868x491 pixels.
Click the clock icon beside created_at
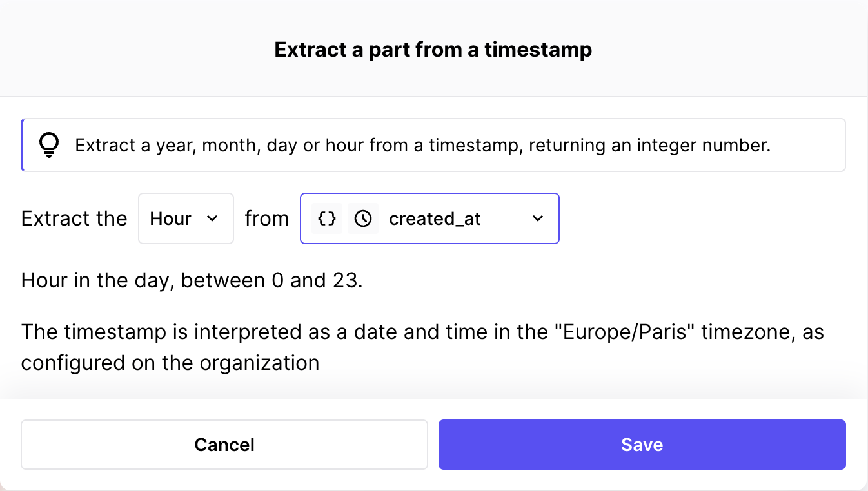363,218
